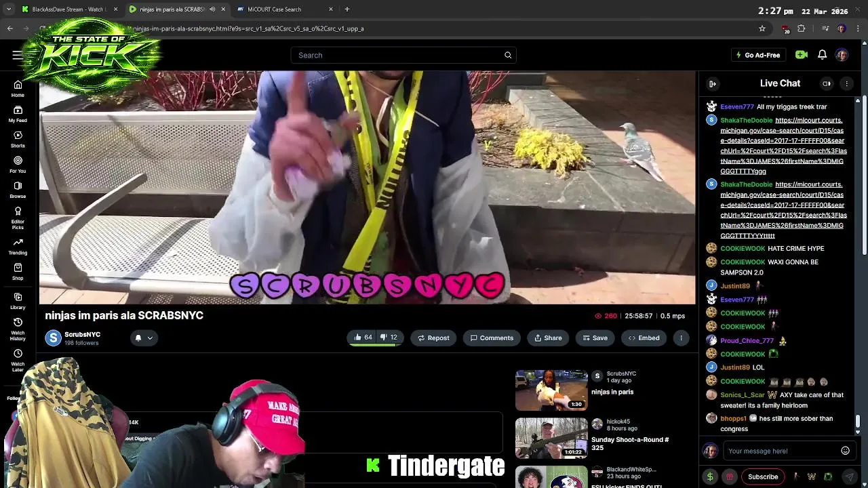
Task: Open the video more options menu
Action: (681, 338)
